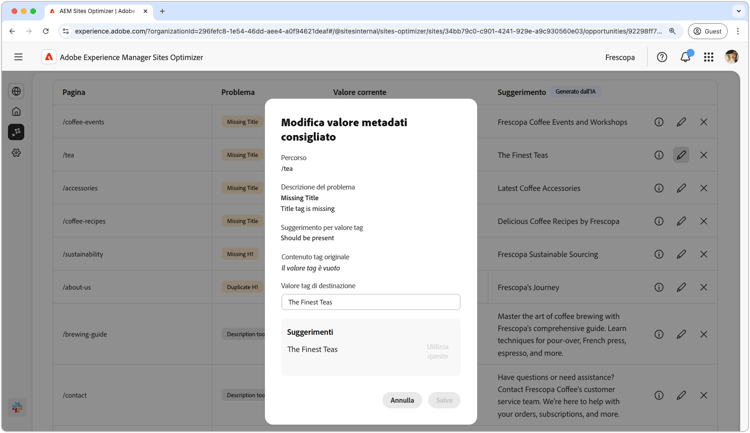Image resolution: width=750 pixels, height=433 pixels.
Task: Open the help question mark icon
Action: 662,57
